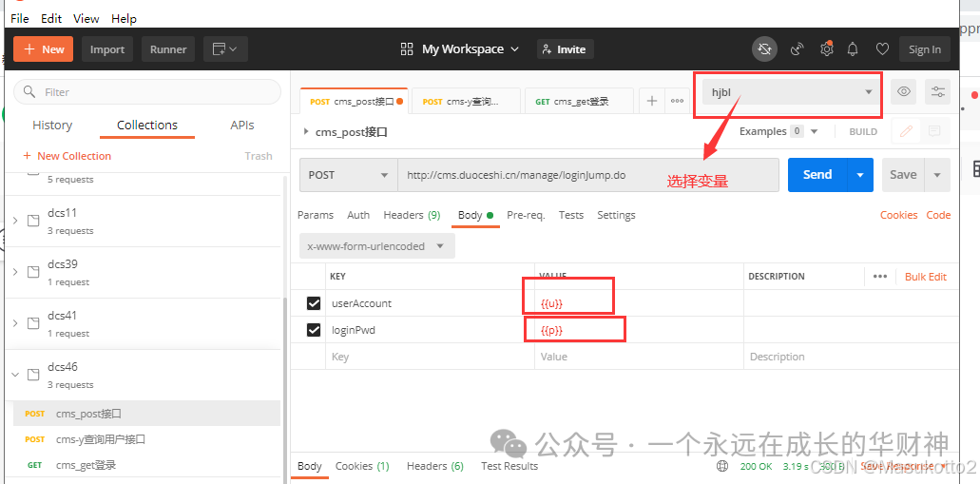Click the request URL field
The width and height of the screenshot is (980, 484).
coord(588,174)
